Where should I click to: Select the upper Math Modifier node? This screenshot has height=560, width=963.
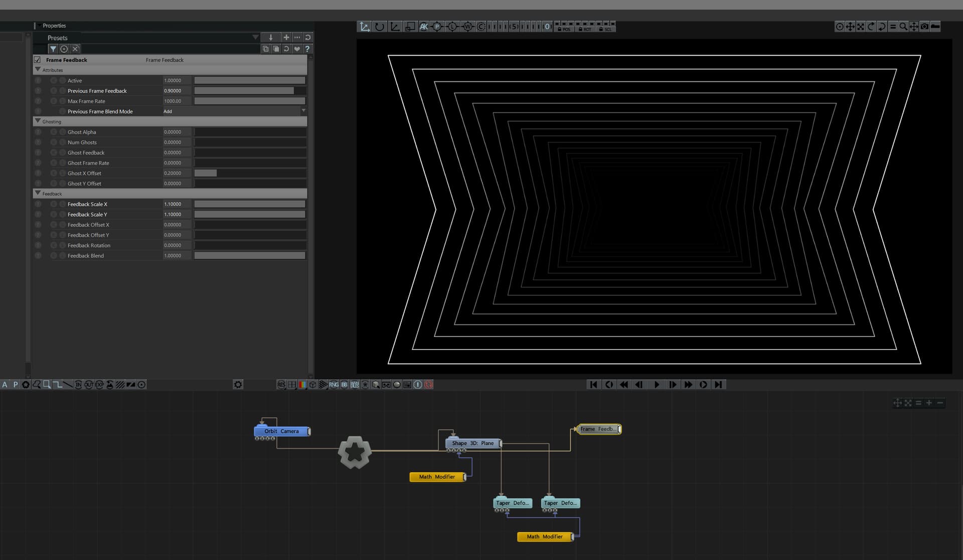[x=438, y=477]
